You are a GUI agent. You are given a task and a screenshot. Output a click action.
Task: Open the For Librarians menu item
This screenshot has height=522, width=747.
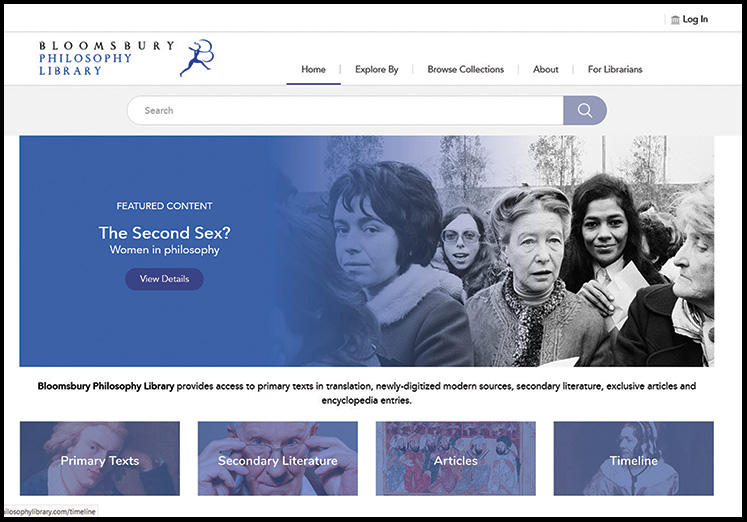[x=615, y=70]
